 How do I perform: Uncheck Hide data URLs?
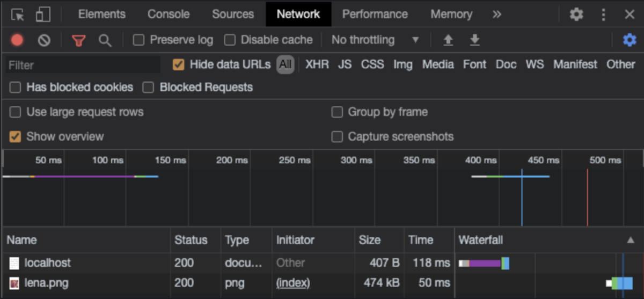(x=179, y=65)
